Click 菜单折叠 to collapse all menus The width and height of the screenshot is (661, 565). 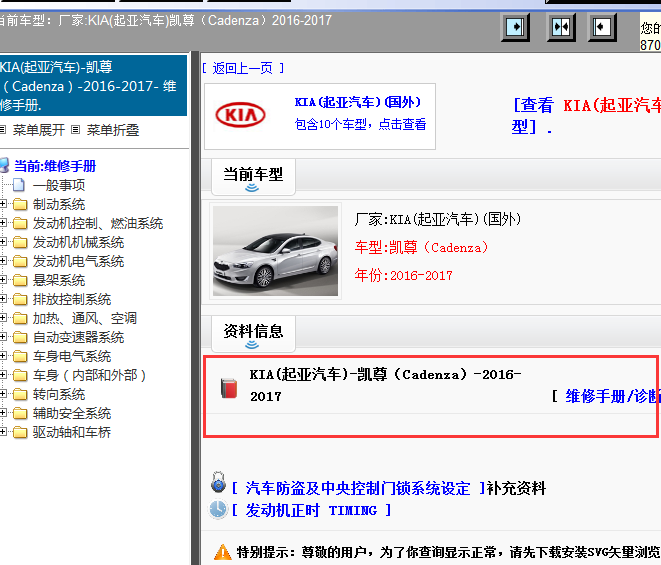click(x=113, y=130)
